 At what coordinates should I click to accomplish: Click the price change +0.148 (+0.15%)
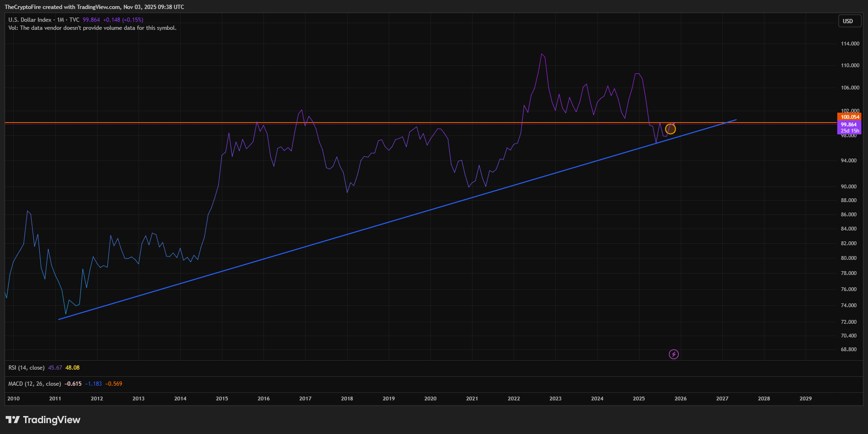(123, 20)
